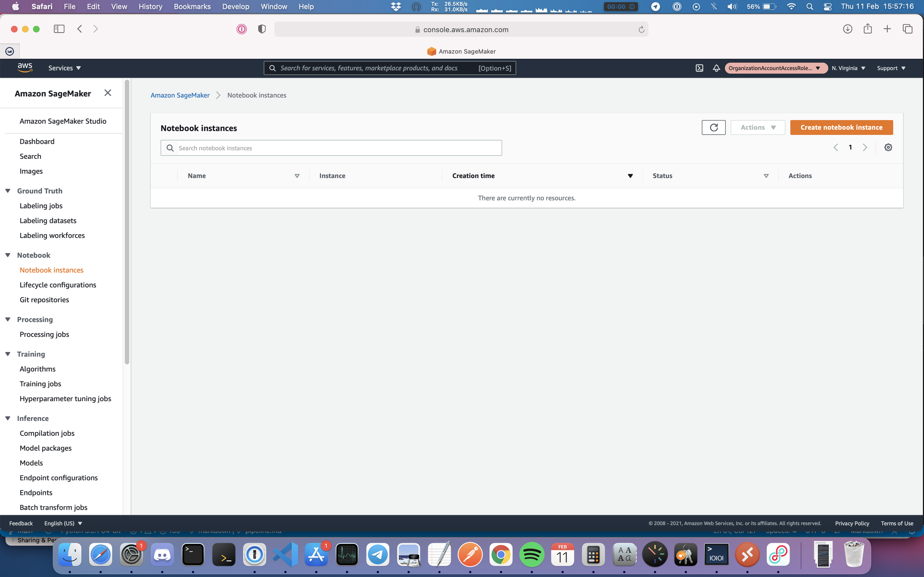Click the notifications bell icon
The height and width of the screenshot is (577, 924).
pos(716,68)
